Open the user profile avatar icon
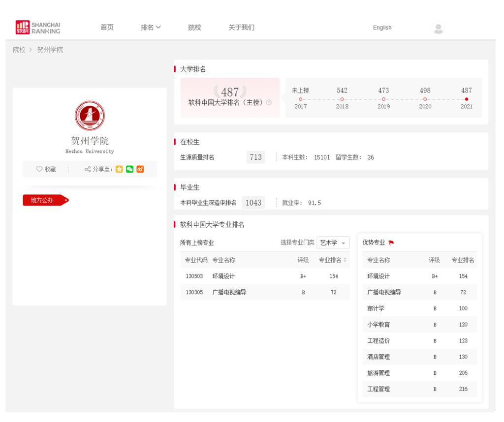 pos(438,28)
